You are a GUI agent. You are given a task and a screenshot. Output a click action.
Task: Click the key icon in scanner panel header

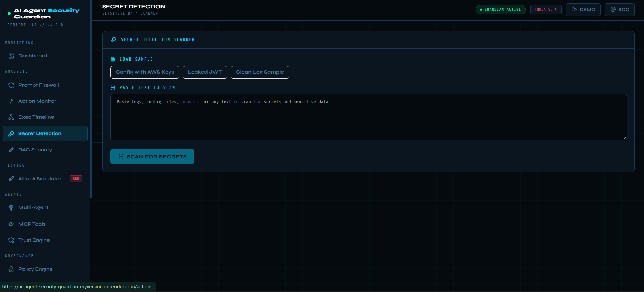pos(113,39)
